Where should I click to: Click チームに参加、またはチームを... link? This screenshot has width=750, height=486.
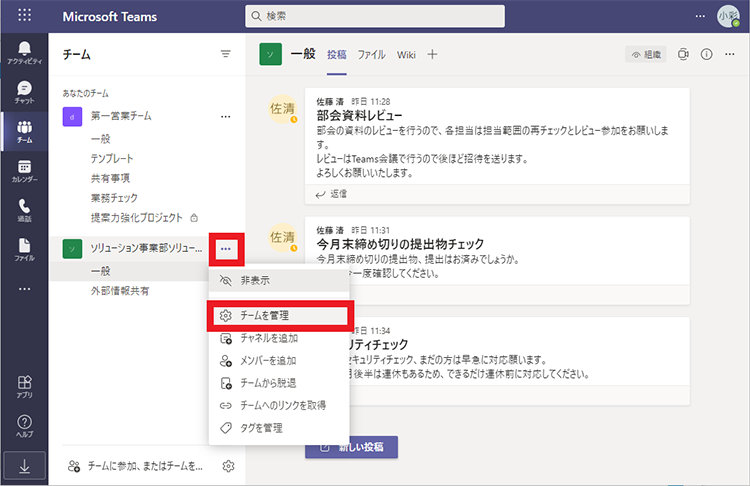point(145,466)
